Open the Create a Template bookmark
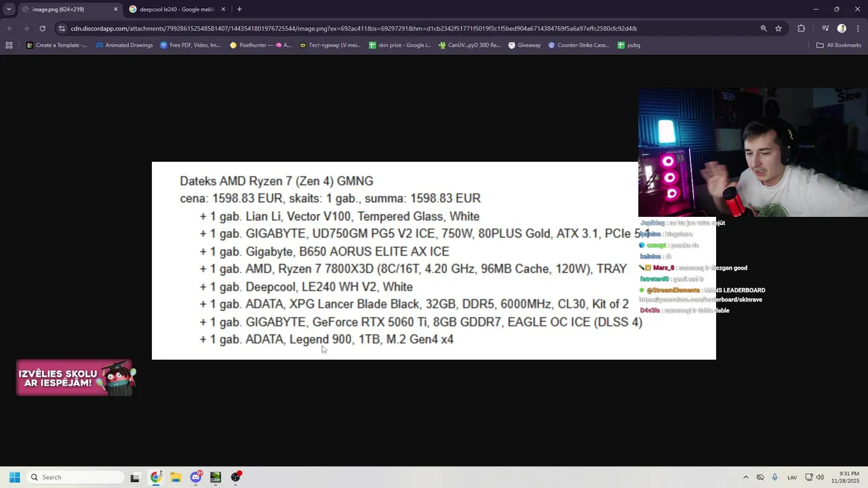The width and height of the screenshot is (868, 488). pyautogui.click(x=57, y=45)
